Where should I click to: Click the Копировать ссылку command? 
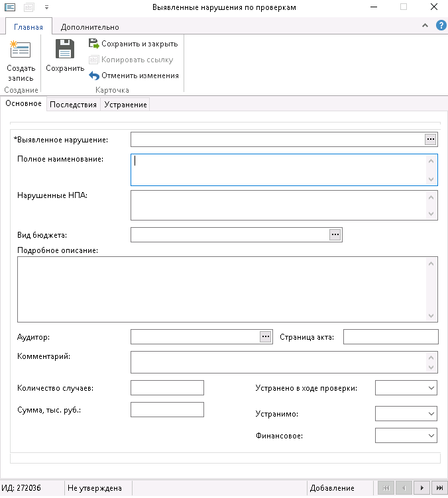click(131, 60)
